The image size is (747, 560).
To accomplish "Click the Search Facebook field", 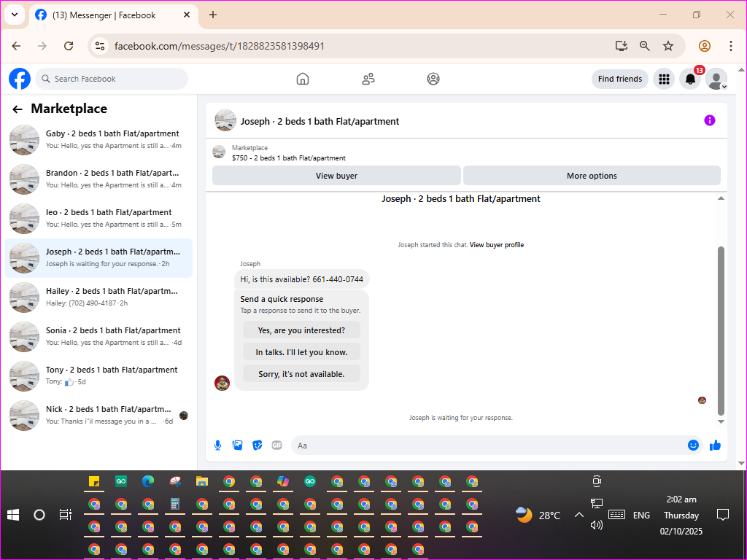I will 112,79.
